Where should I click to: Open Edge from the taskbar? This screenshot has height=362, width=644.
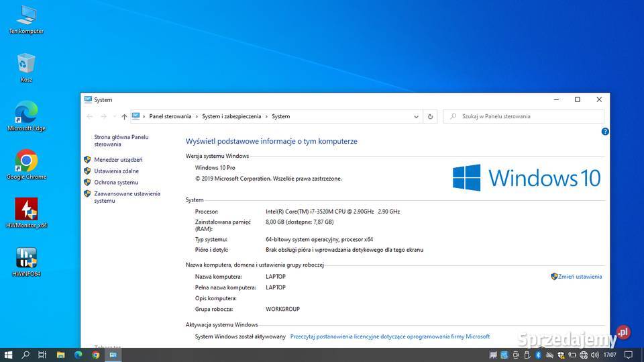tap(78, 355)
